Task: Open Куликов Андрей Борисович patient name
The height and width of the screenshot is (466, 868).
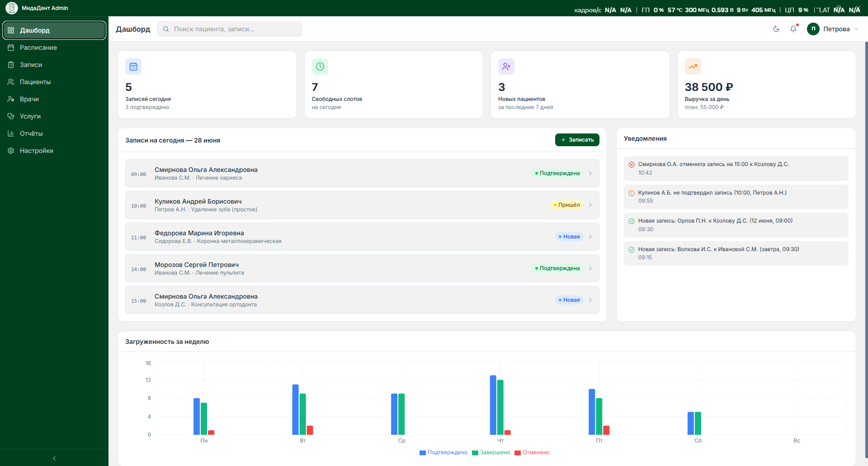Action: (198, 201)
